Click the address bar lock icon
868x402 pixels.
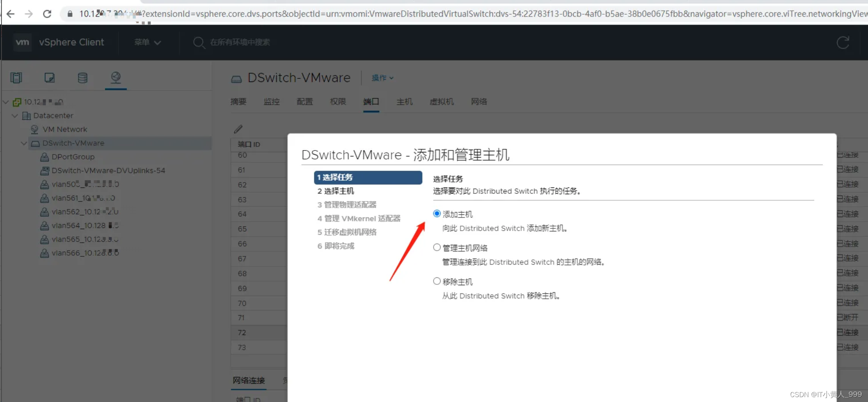pos(70,14)
